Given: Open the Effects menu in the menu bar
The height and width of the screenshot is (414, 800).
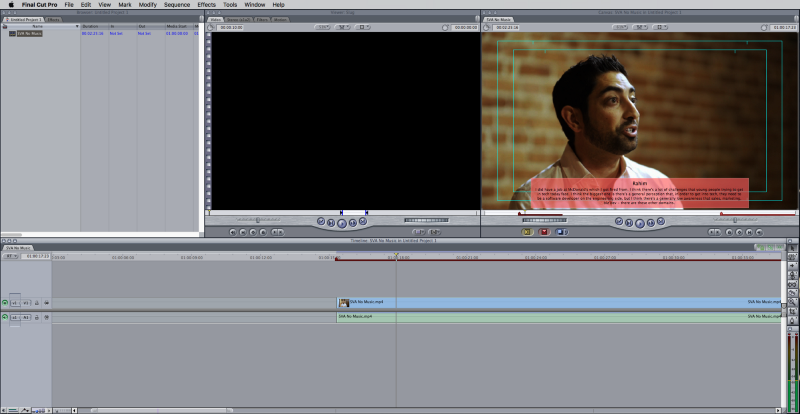Looking at the screenshot, I should 207,5.
